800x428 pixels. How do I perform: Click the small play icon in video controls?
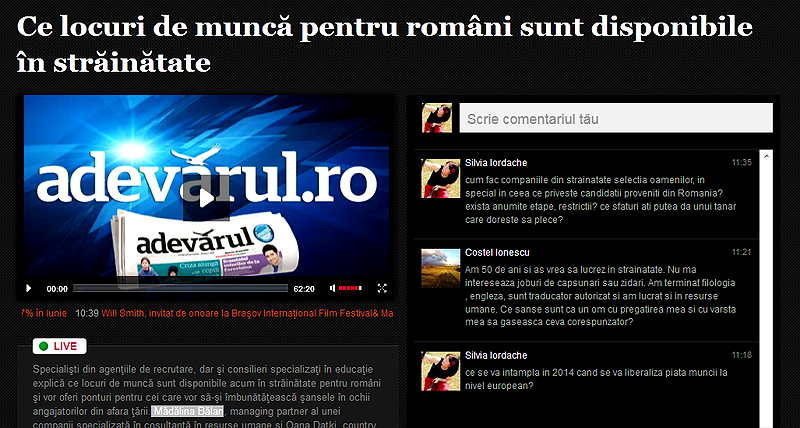tap(29, 288)
